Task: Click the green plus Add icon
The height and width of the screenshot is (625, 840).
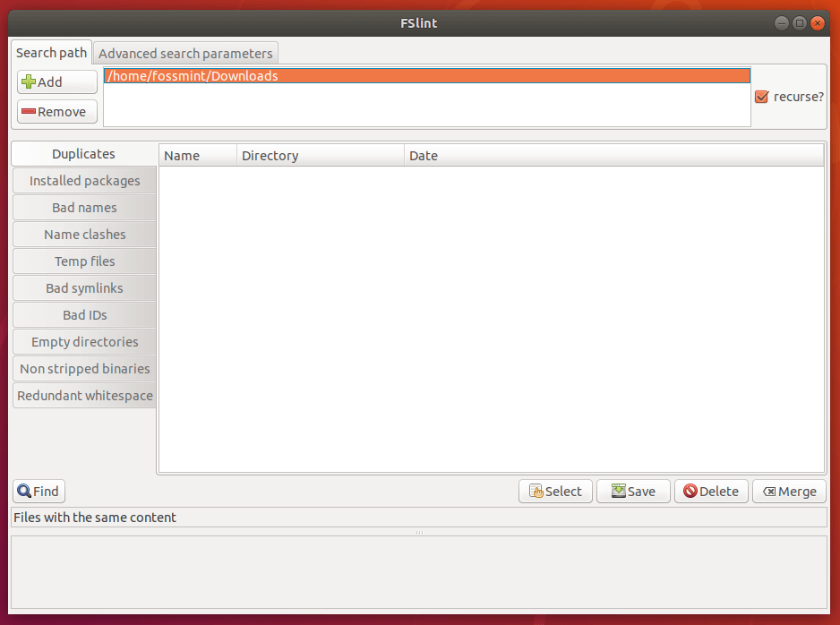Action: [29, 81]
